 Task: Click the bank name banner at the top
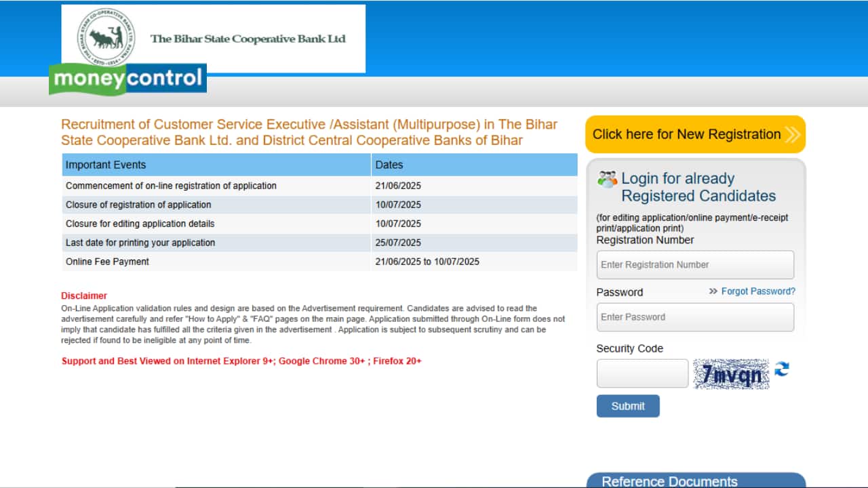point(250,39)
